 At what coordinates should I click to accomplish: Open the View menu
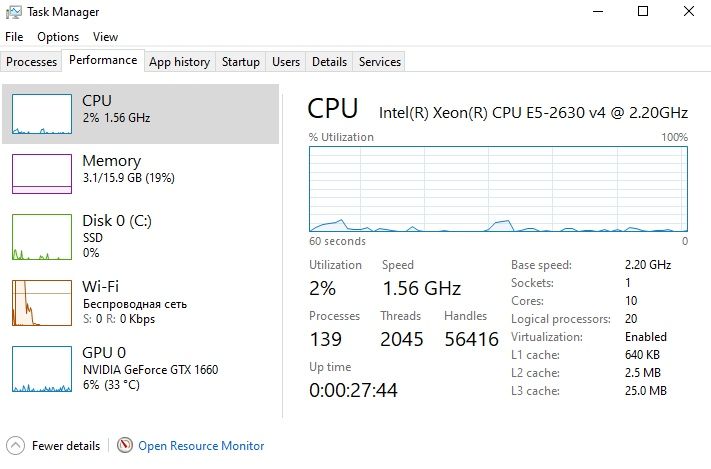click(x=104, y=37)
